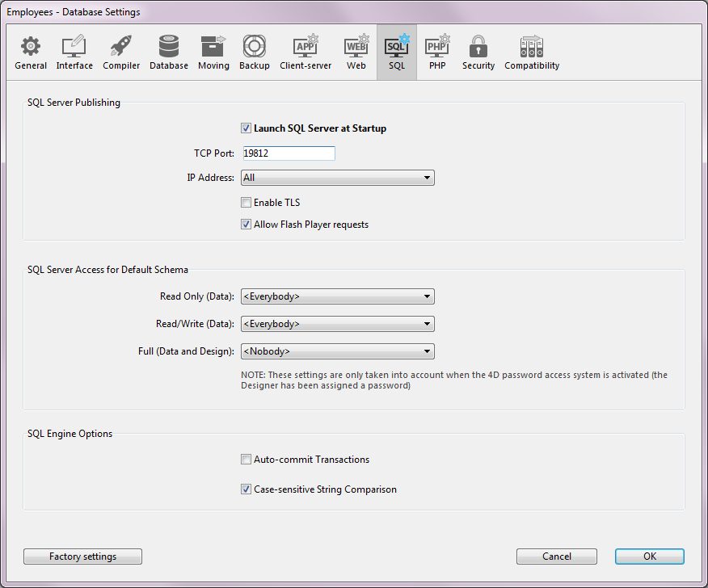This screenshot has width=708, height=588.
Task: Enable Auto-commit Transactions
Action: coord(247,460)
